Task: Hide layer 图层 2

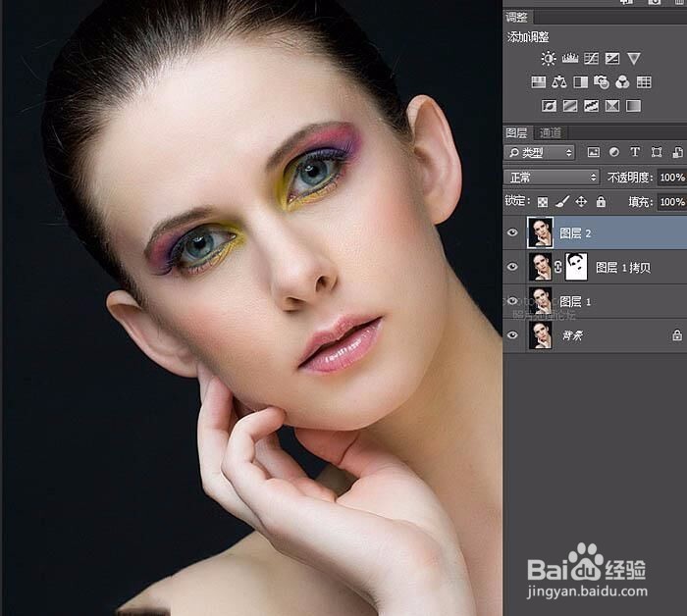Action: [512, 232]
